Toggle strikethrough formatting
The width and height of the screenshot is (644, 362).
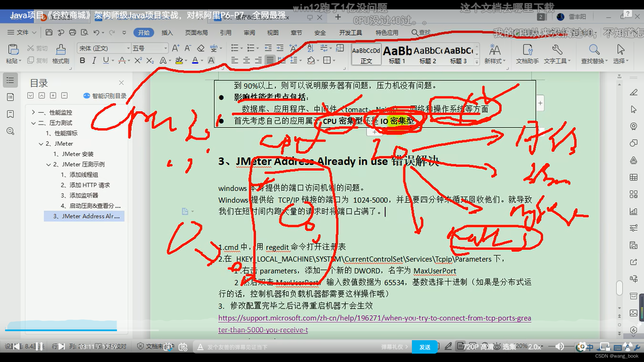122,60
